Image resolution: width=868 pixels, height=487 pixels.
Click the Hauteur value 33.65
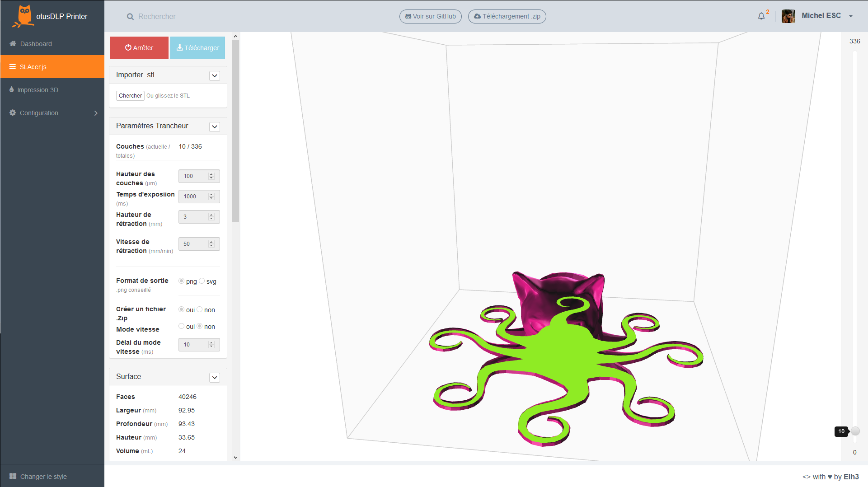click(187, 438)
